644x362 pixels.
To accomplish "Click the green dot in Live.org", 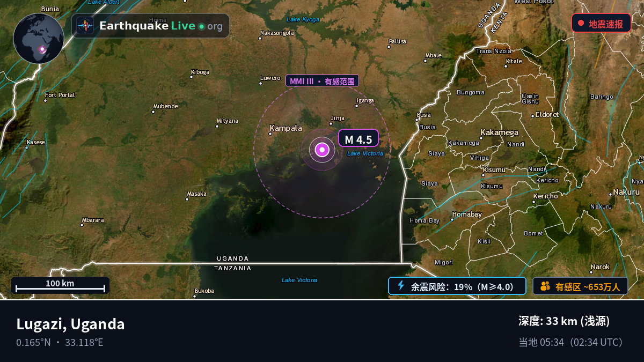I will click(x=201, y=26).
